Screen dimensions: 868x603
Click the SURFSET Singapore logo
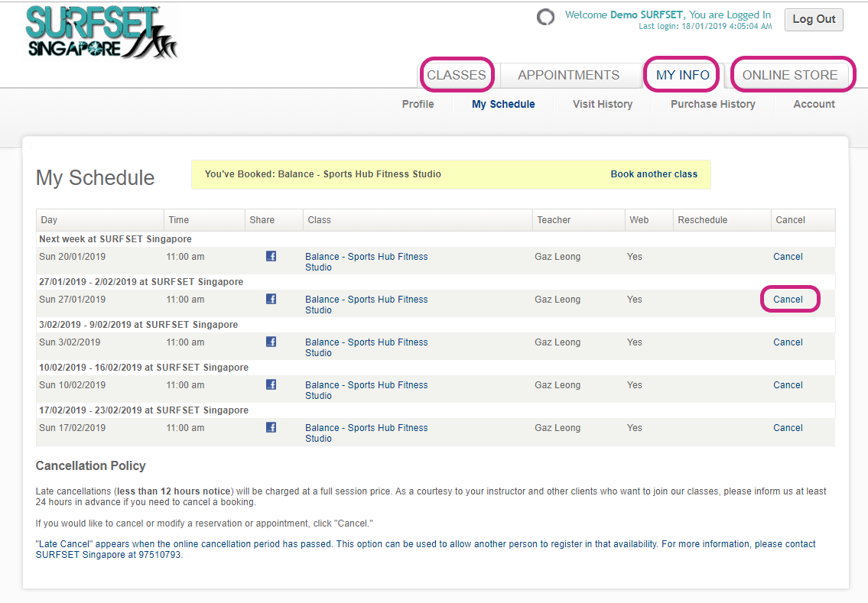pos(102,32)
